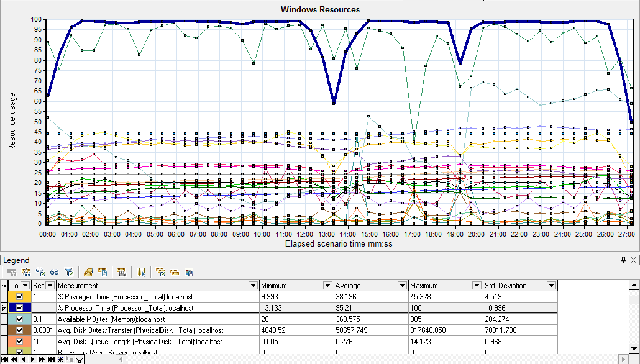640x364 pixels.
Task: Open the Measurement column filter dropdown
Action: (253, 286)
